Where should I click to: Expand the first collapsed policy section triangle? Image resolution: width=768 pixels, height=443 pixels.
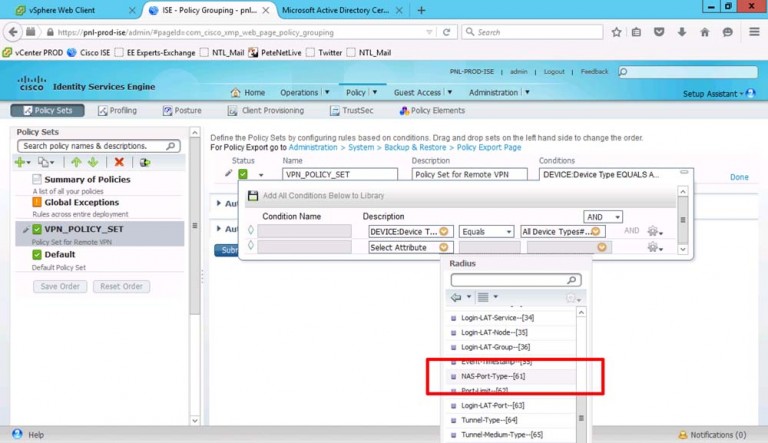(218, 202)
